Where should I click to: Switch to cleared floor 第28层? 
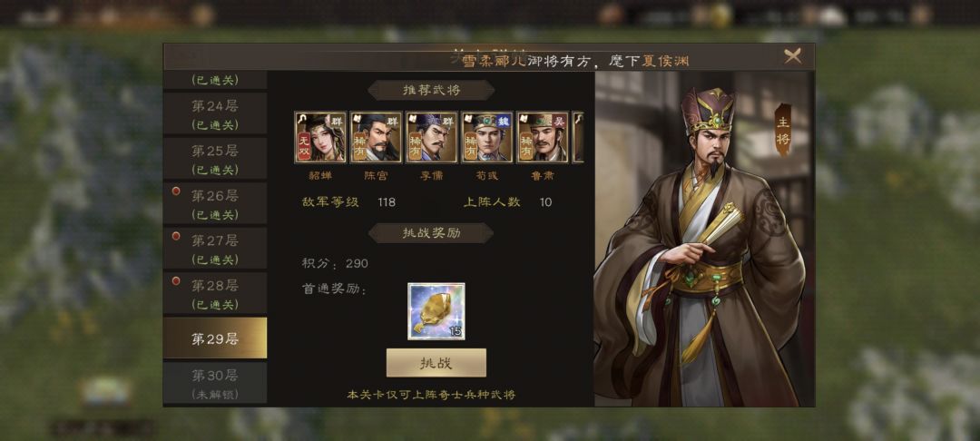[215, 294]
